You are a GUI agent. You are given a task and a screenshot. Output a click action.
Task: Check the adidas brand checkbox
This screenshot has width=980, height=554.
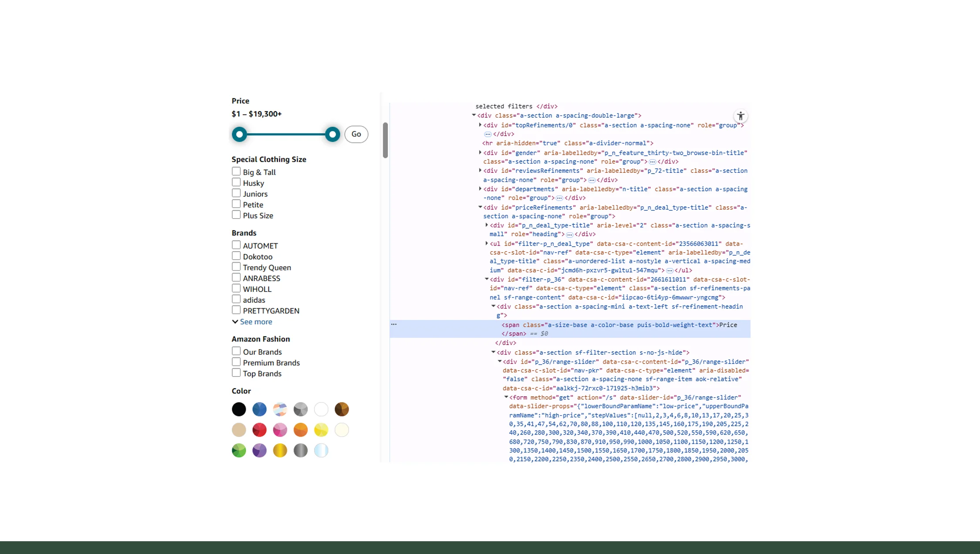(x=236, y=298)
